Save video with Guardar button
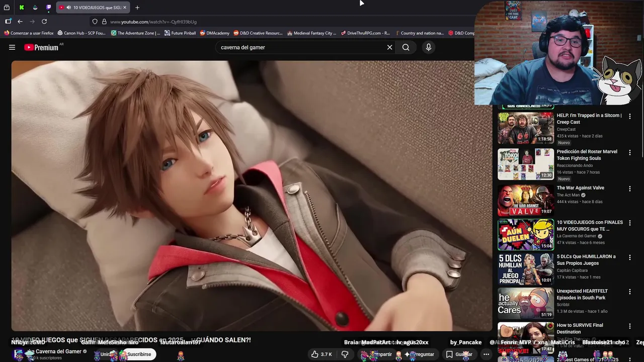 pyautogui.click(x=459, y=354)
